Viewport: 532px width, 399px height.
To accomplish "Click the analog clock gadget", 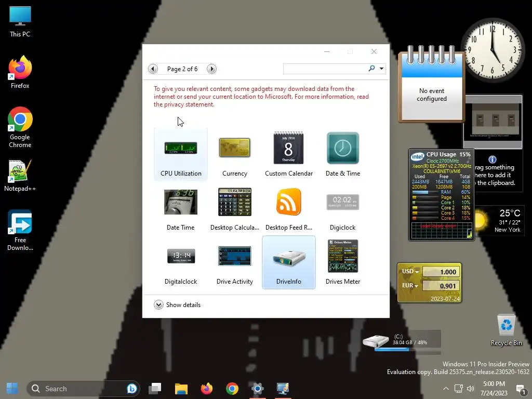I will [x=493, y=50].
